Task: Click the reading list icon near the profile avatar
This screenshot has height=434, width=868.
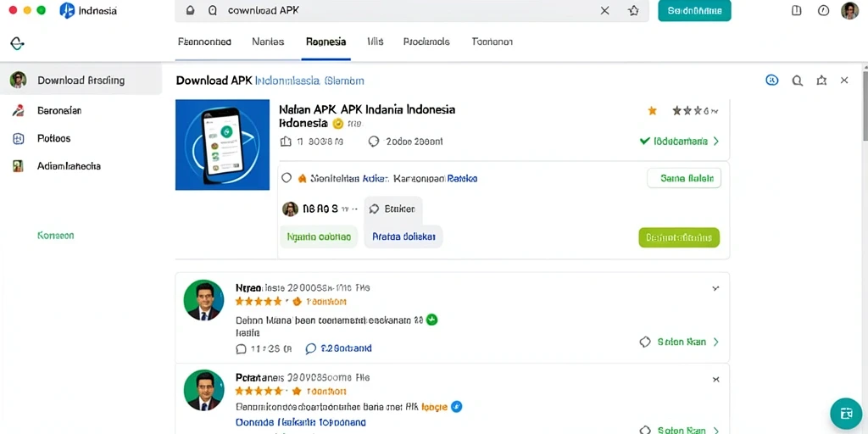Action: (797, 10)
